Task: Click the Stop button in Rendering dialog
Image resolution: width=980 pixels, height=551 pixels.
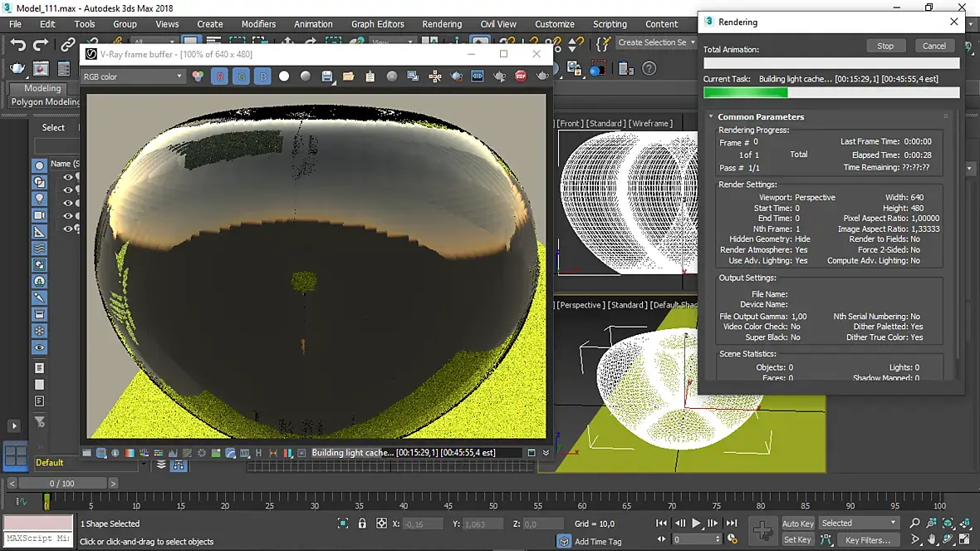Action: click(885, 46)
